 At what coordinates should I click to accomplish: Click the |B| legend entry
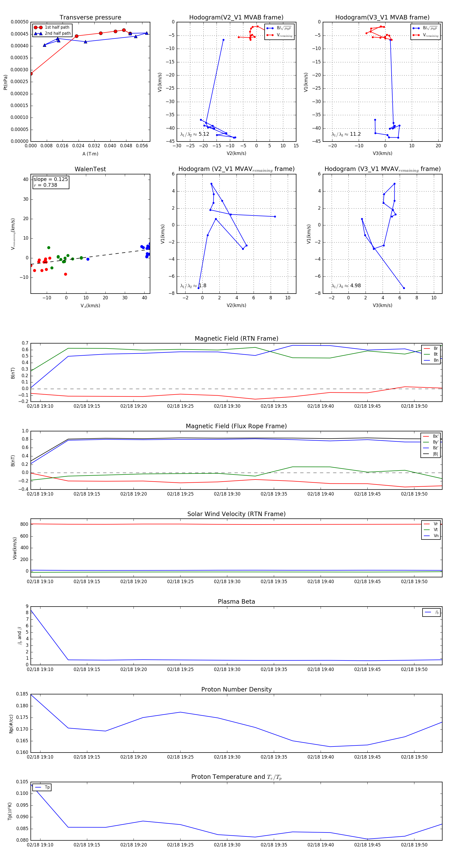431,454
